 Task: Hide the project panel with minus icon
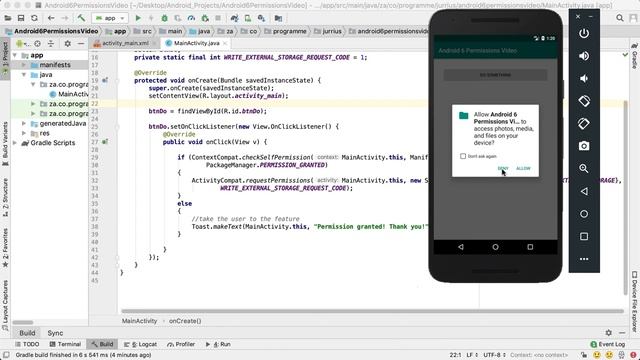[81, 43]
